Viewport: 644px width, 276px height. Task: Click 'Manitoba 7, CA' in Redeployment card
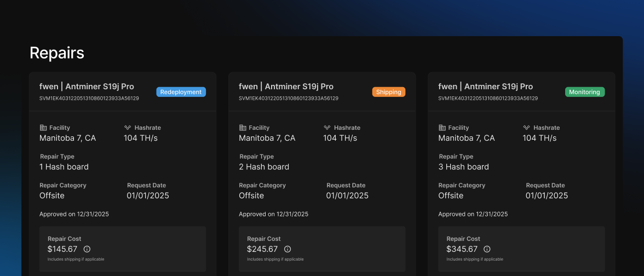point(68,138)
